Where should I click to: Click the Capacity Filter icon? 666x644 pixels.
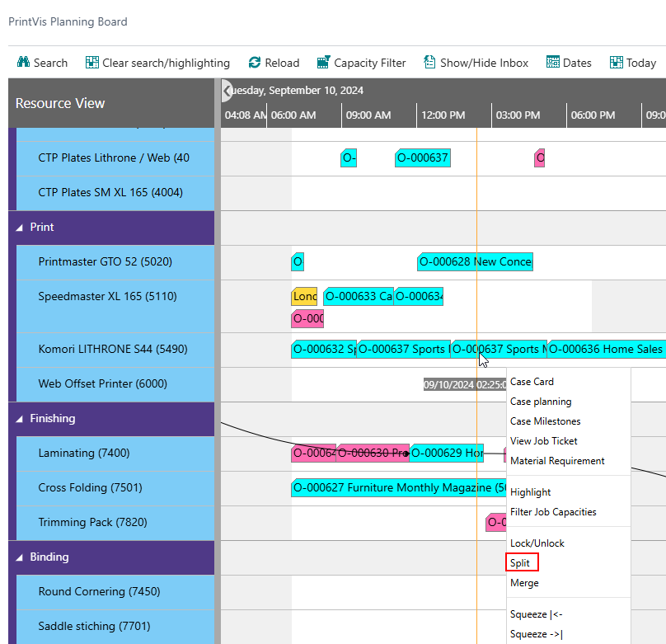pyautogui.click(x=323, y=62)
